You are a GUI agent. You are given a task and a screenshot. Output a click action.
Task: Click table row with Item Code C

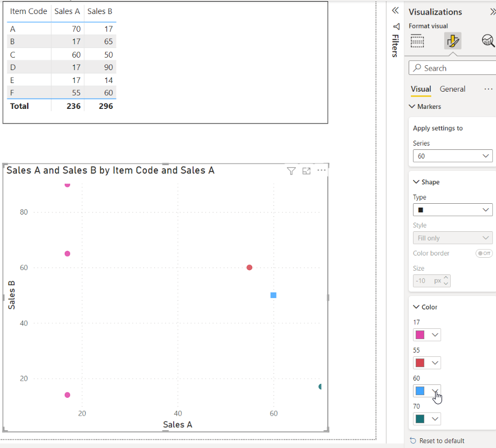pos(61,55)
